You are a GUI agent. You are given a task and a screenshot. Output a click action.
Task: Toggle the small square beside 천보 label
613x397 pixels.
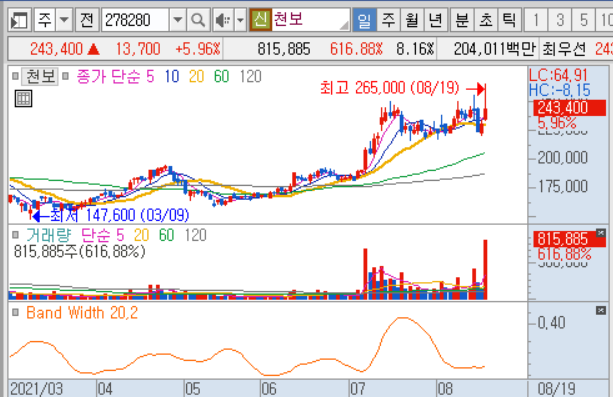[x=15, y=76]
